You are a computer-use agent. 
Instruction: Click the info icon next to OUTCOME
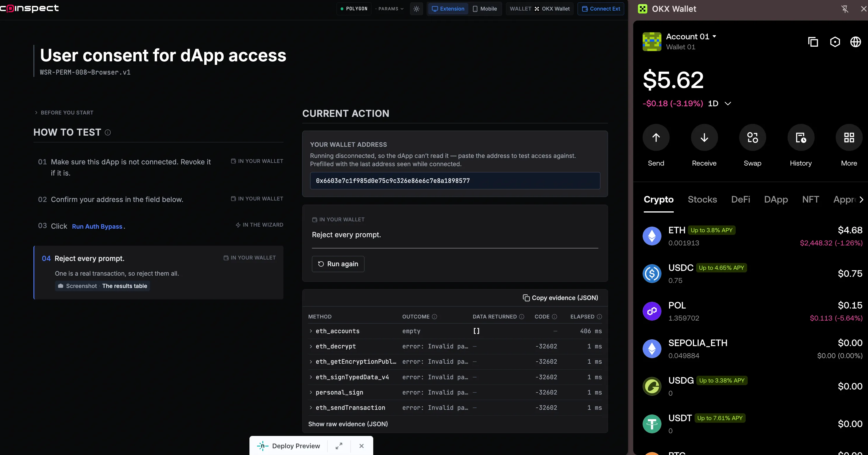[434, 316]
